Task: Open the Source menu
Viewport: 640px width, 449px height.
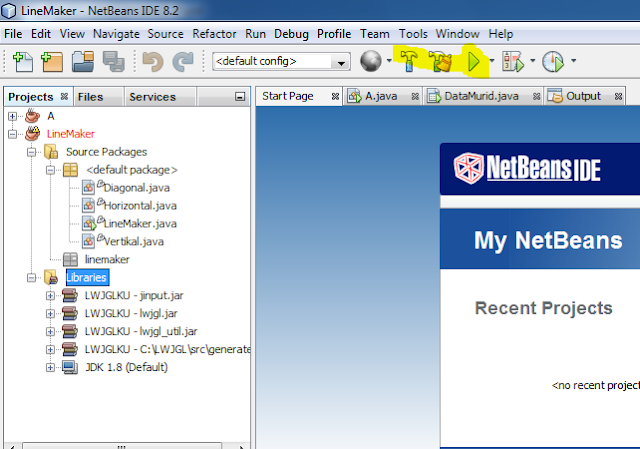Action: click(165, 34)
